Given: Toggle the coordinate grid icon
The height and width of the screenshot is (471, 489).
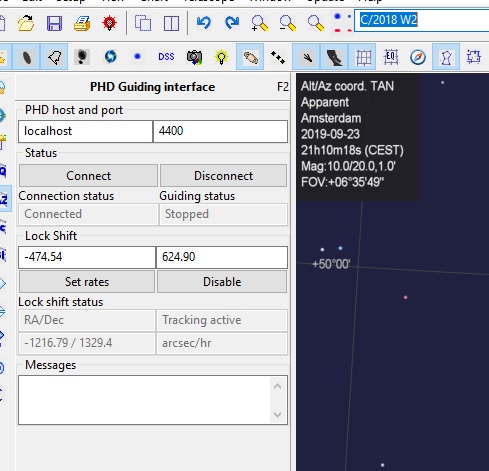Looking at the screenshot, I should [x=363, y=57].
